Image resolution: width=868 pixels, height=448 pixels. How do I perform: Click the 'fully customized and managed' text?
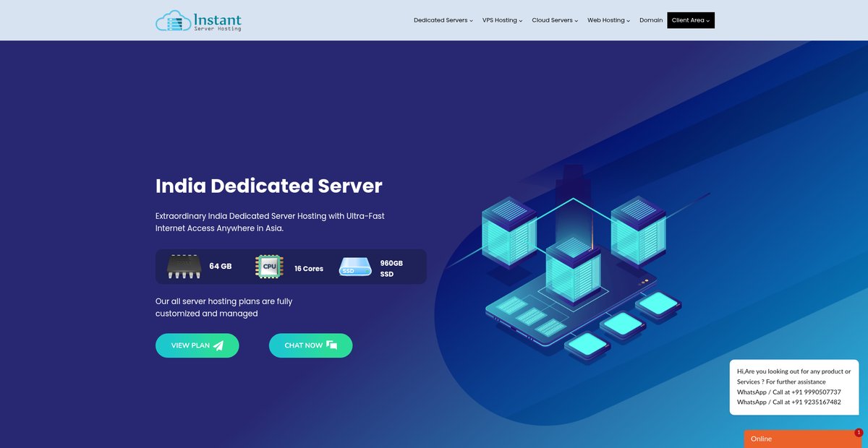(x=224, y=307)
